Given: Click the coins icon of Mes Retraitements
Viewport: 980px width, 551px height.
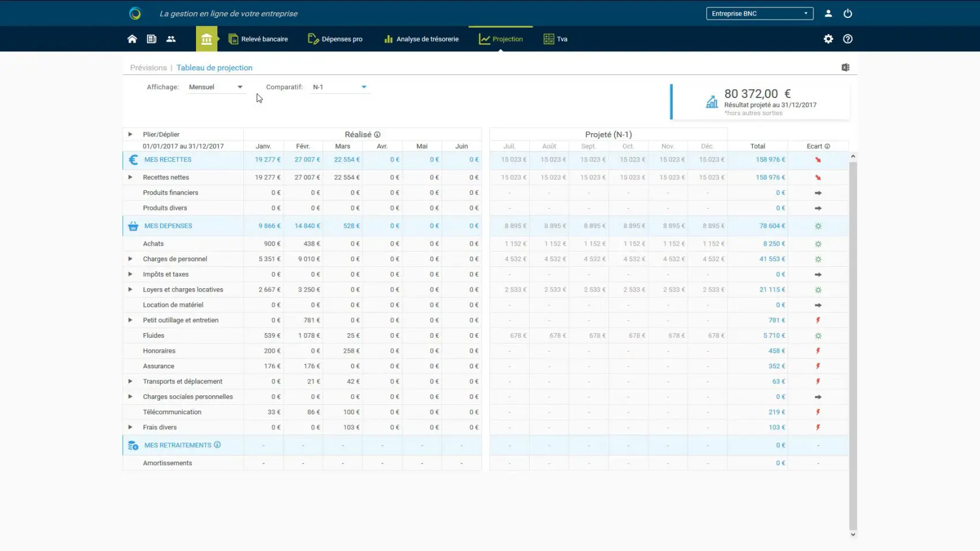Looking at the screenshot, I should [133, 446].
